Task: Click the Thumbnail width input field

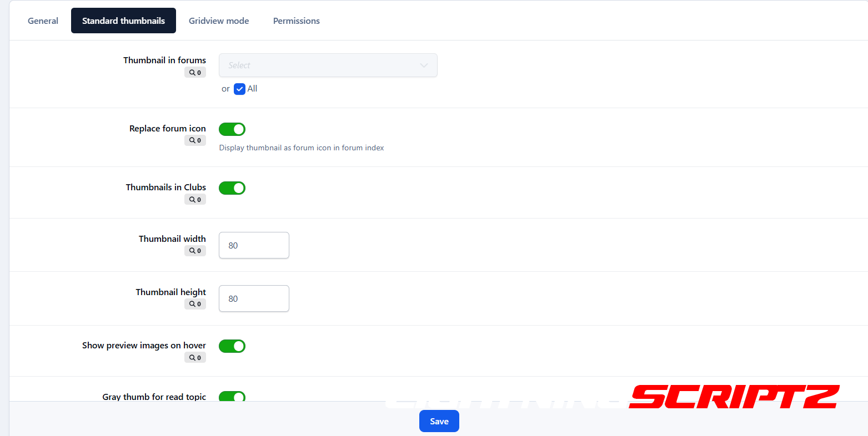Action: [254, 245]
